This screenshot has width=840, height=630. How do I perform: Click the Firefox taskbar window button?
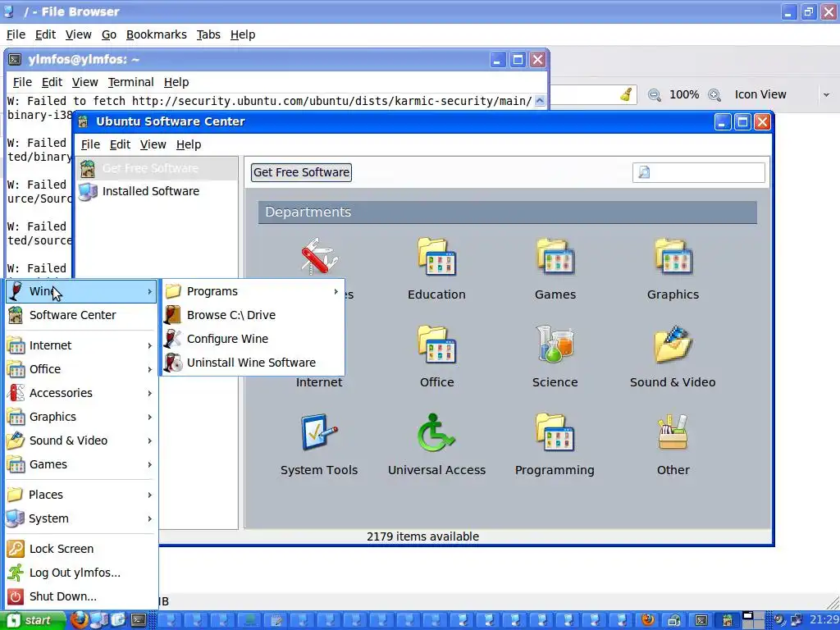pyautogui.click(x=648, y=620)
